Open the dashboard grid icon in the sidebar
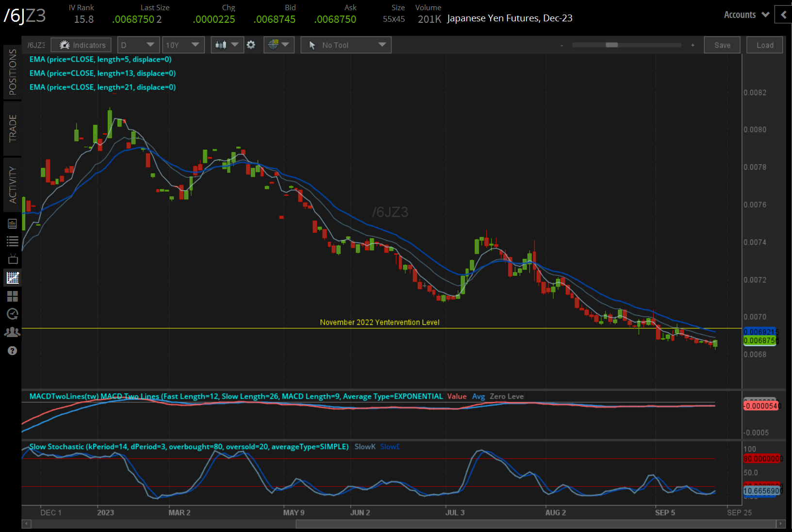The width and height of the screenshot is (792, 532). (13, 296)
